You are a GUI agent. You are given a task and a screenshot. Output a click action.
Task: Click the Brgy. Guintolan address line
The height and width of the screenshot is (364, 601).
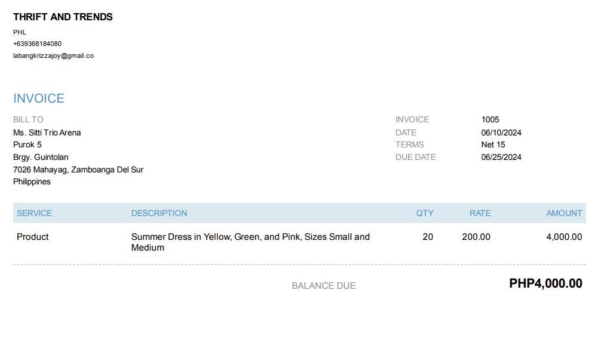click(41, 157)
